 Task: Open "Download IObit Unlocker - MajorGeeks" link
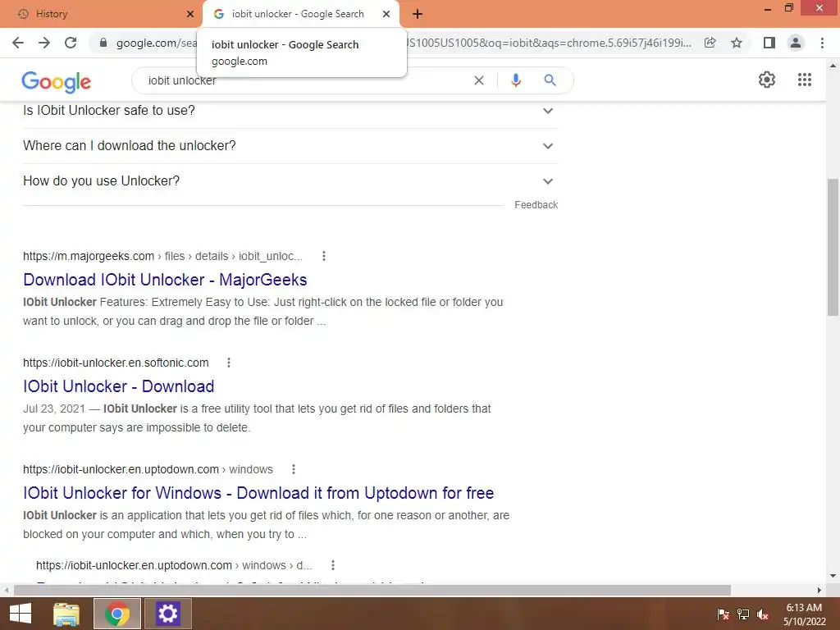point(165,280)
